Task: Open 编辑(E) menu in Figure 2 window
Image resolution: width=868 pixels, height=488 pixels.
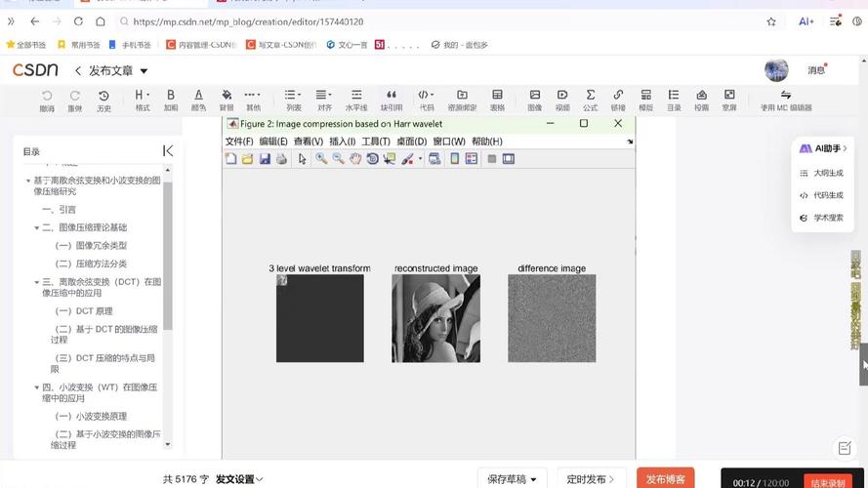Action: (273, 142)
